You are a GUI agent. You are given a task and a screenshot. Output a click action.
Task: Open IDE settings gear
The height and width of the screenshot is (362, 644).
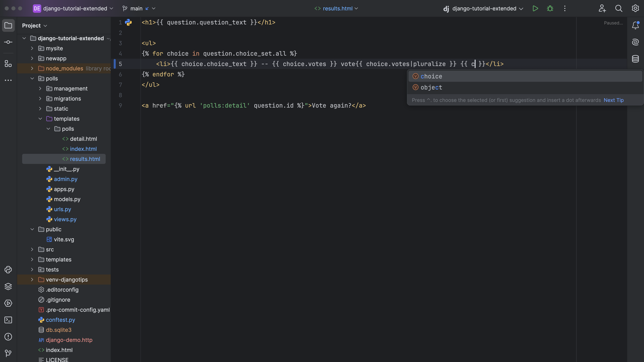click(635, 9)
